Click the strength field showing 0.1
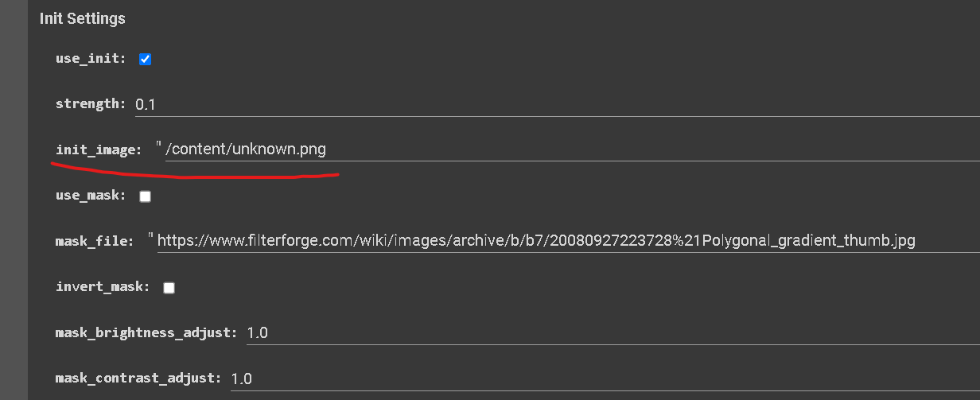This screenshot has width=980, height=400. [x=557, y=104]
